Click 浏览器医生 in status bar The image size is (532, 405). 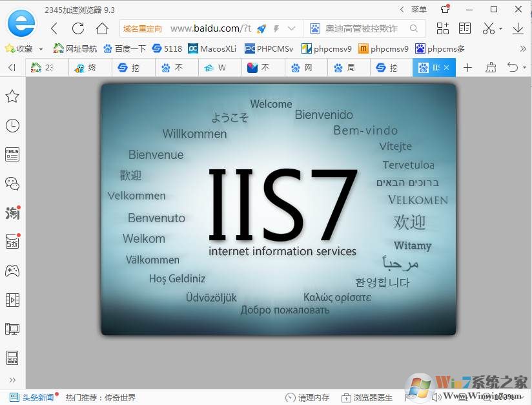click(x=367, y=397)
